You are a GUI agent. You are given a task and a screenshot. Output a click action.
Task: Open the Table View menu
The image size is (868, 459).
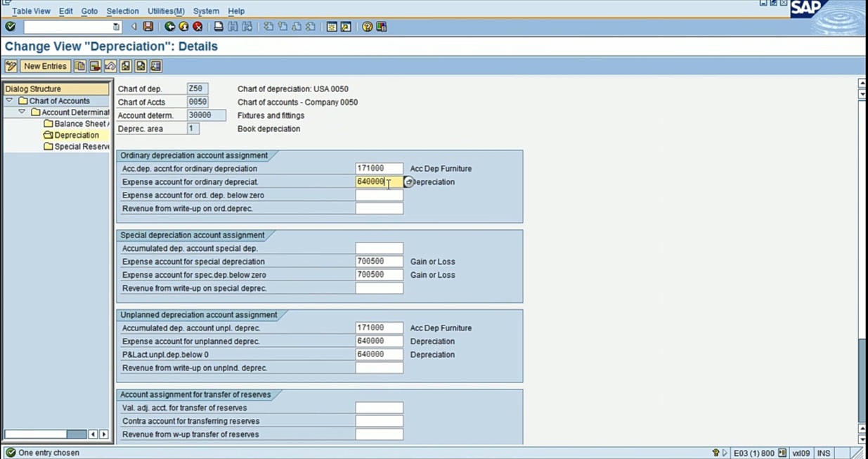point(31,11)
